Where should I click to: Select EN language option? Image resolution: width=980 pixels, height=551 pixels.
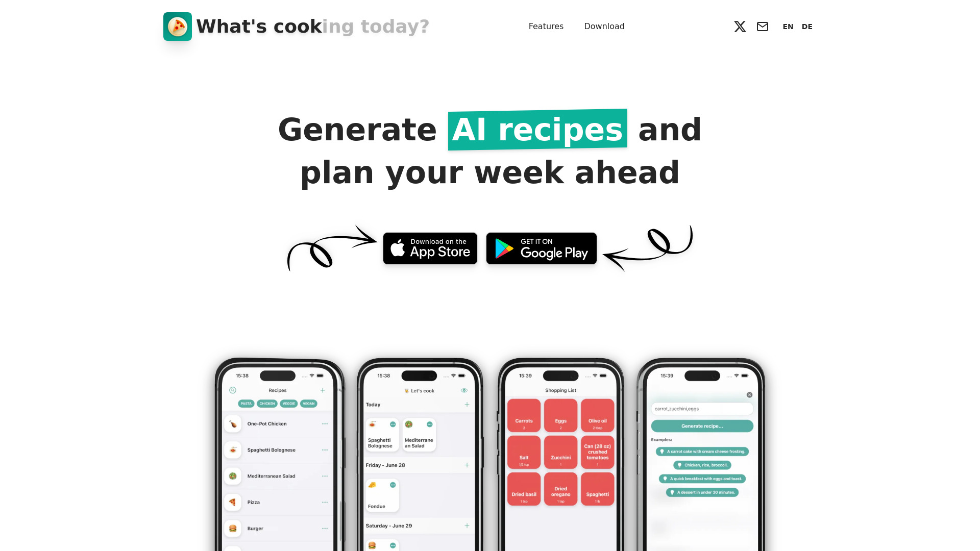(x=788, y=26)
